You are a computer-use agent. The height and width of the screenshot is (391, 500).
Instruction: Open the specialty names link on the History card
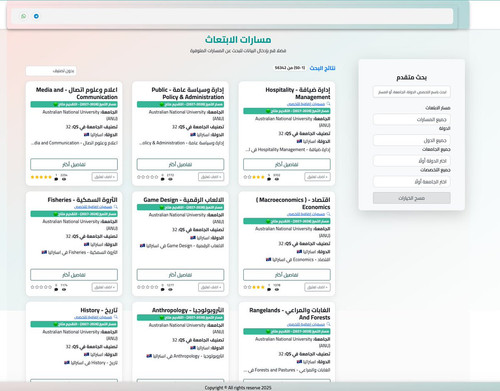pos(93,317)
